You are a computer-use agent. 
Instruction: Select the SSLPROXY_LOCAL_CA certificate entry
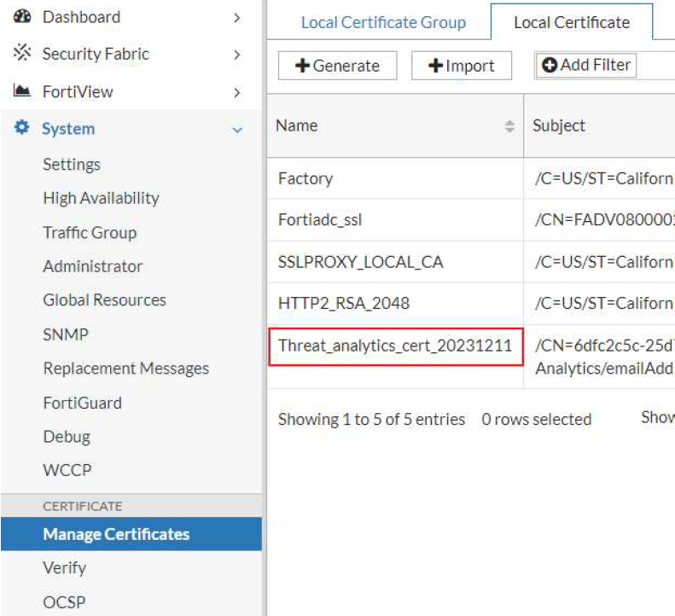[x=361, y=262]
